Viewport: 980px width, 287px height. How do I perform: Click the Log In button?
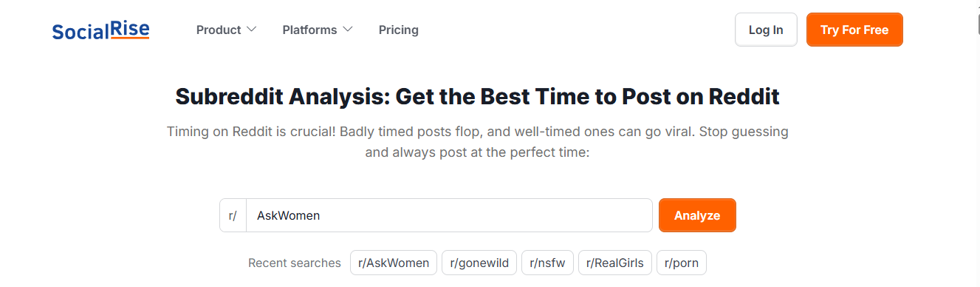click(766, 30)
